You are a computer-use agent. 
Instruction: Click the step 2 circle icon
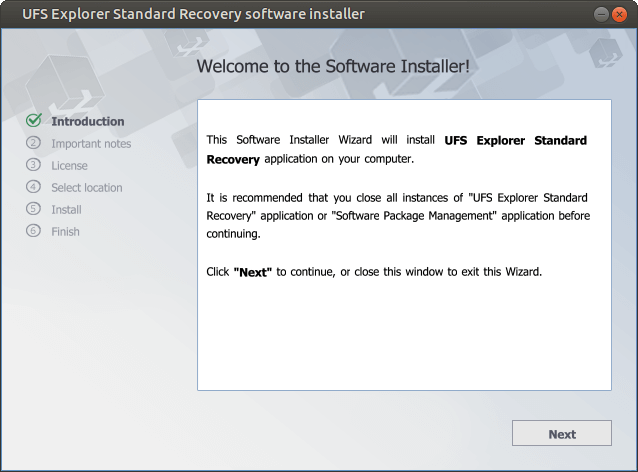click(x=33, y=143)
